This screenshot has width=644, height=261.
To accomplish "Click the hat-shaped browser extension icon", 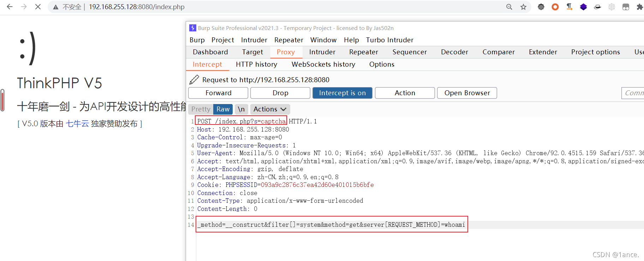I will pyautogui.click(x=597, y=7).
